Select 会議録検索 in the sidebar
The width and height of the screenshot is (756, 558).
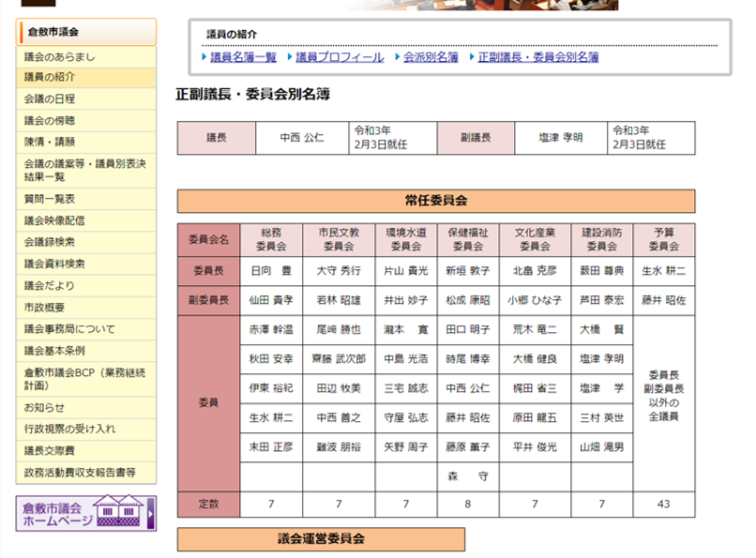(x=86, y=242)
